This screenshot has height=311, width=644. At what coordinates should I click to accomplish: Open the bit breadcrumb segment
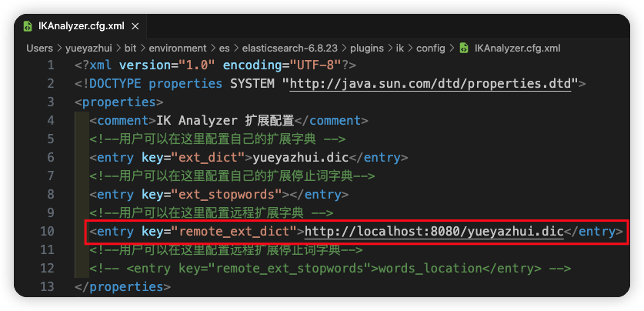[x=131, y=48]
